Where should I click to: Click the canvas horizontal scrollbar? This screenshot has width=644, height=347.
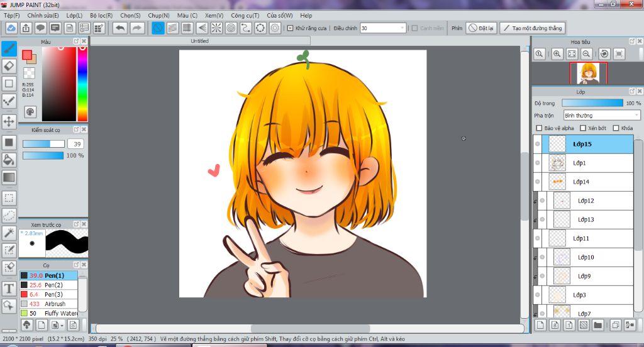point(310,329)
